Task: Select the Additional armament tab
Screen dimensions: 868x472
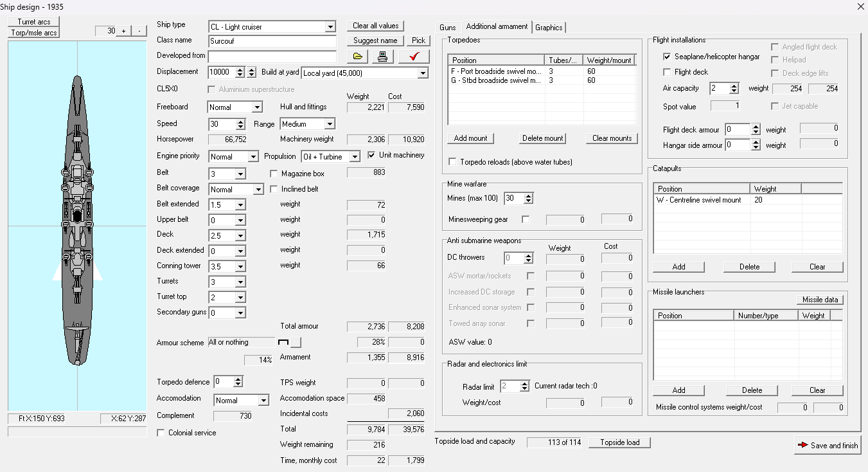Action: click(x=497, y=26)
